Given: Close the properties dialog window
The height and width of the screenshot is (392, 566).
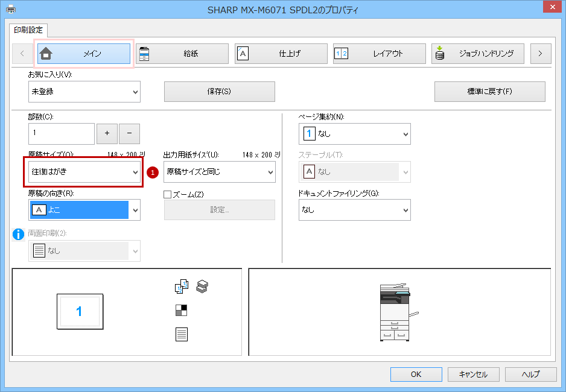Looking at the screenshot, I should click(x=553, y=7).
